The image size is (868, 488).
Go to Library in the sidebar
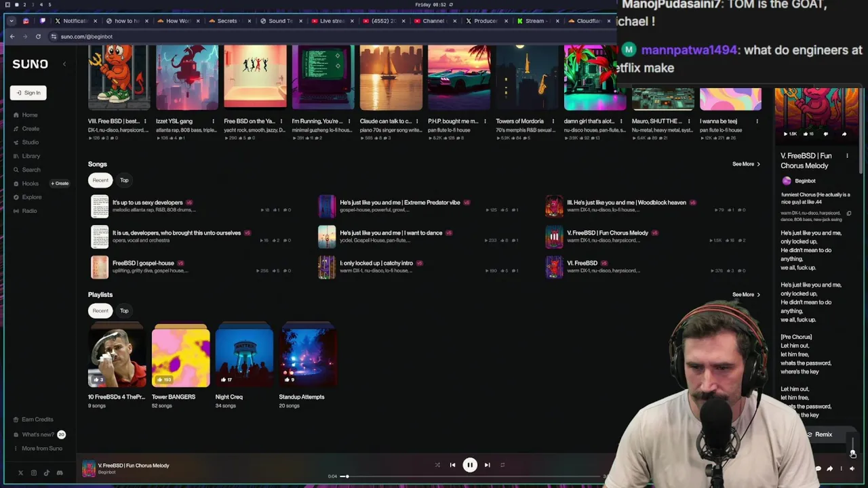point(26,156)
